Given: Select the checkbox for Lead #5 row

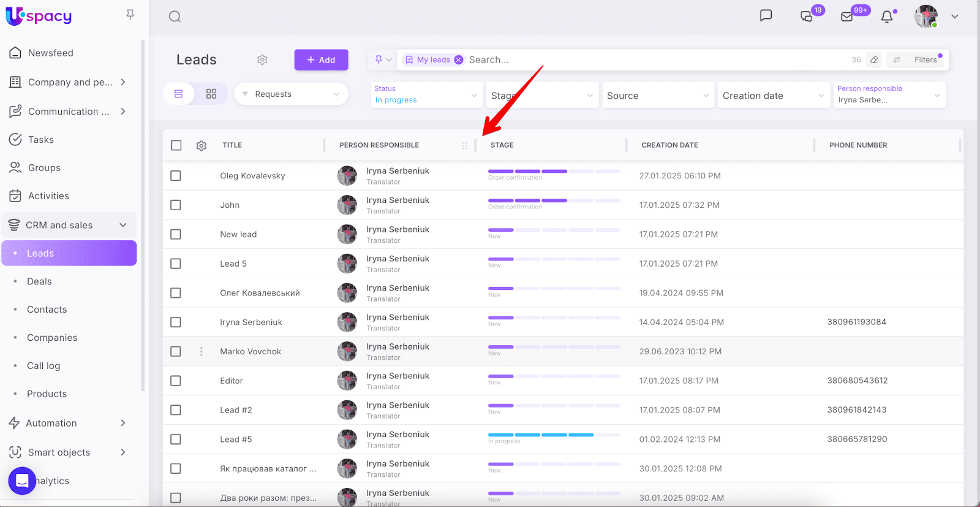Looking at the screenshot, I should [x=176, y=440].
